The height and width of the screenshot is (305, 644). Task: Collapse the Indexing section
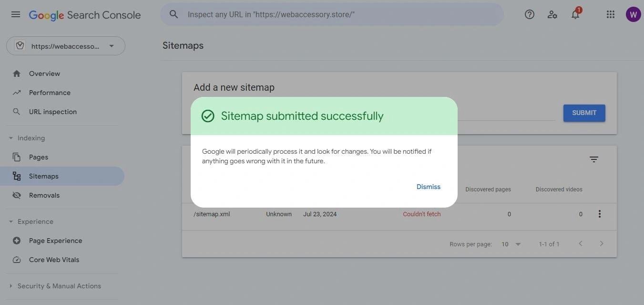[x=11, y=138]
